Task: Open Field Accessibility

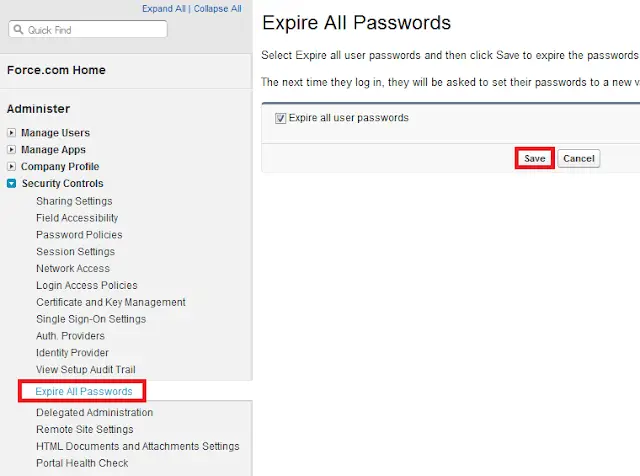Action: coord(77,218)
